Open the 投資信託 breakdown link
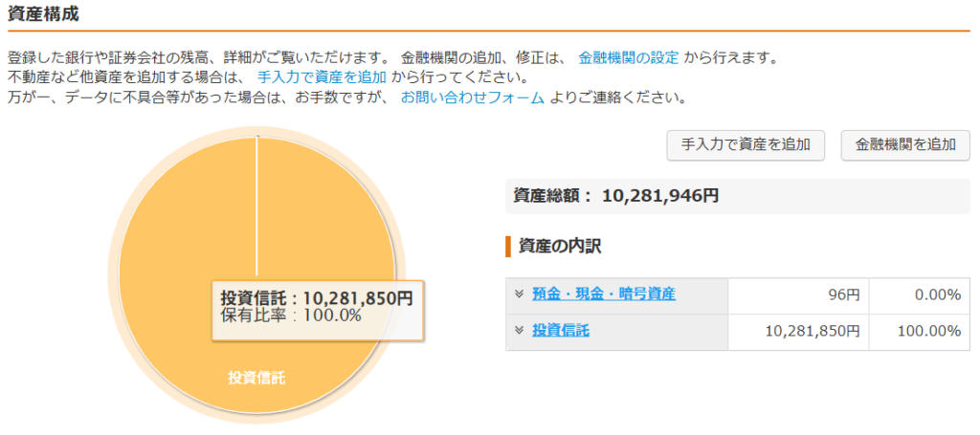 pyautogui.click(x=561, y=331)
